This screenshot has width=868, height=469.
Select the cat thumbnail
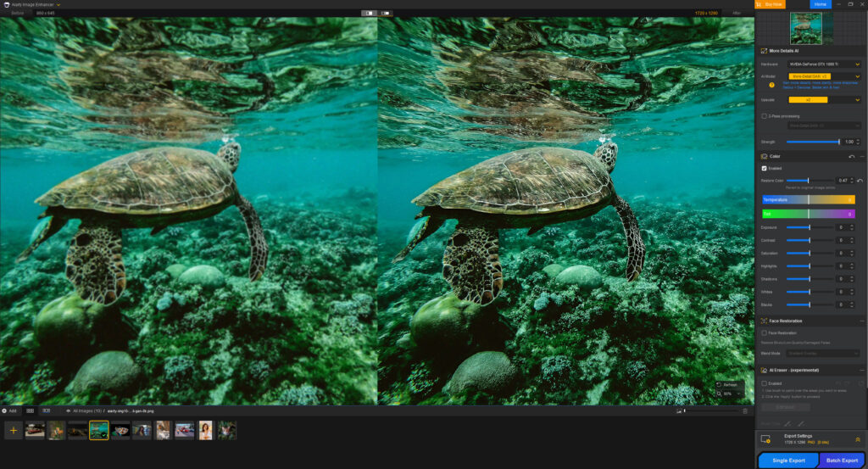click(x=227, y=430)
